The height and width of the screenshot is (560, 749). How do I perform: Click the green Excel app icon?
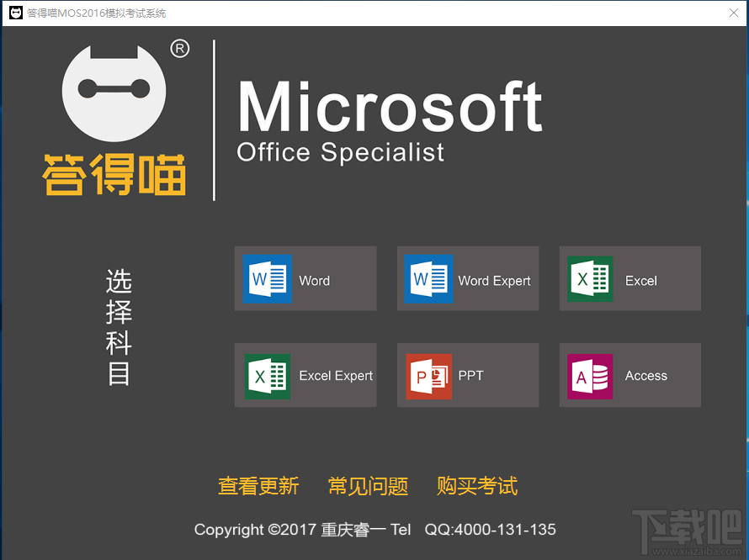[590, 279]
